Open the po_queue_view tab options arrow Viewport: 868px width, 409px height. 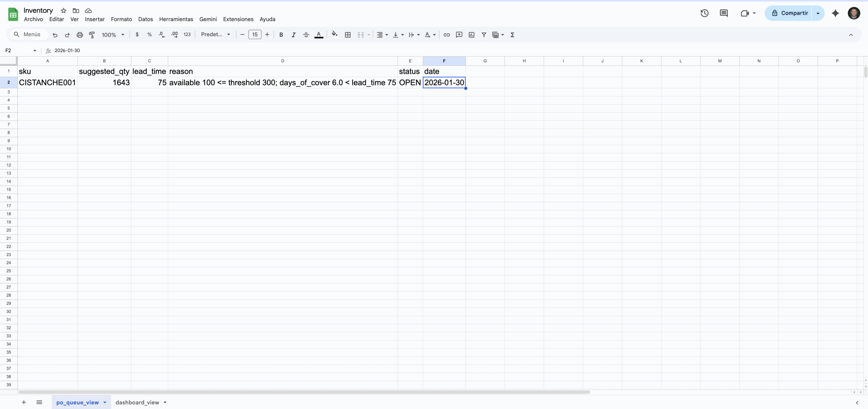(x=105, y=402)
